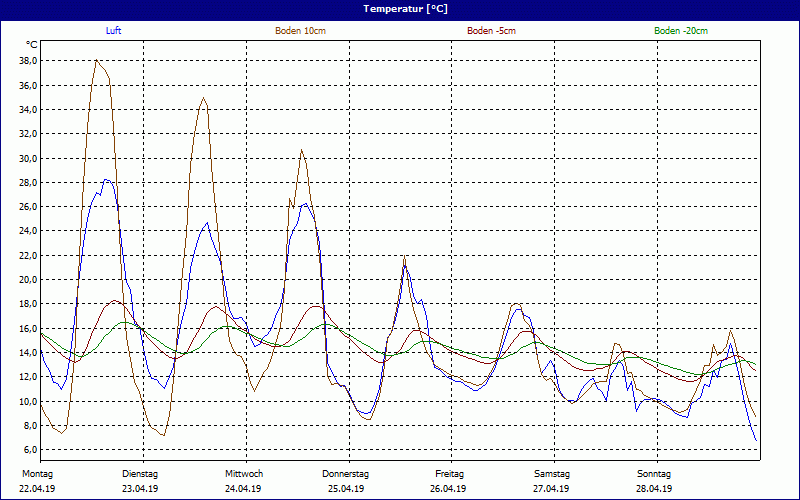The image size is (800, 500).
Task: Select the Samstag day label
Action: [x=551, y=473]
